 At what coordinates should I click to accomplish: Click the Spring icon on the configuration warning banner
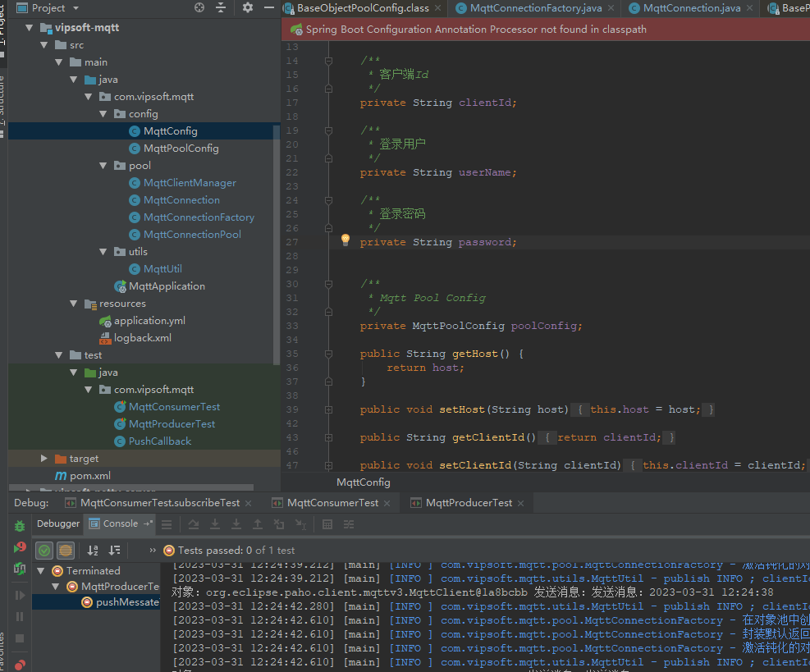[295, 29]
